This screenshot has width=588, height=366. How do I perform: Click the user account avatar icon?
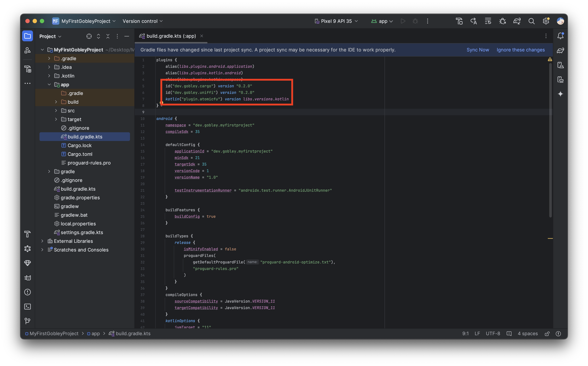pos(560,21)
